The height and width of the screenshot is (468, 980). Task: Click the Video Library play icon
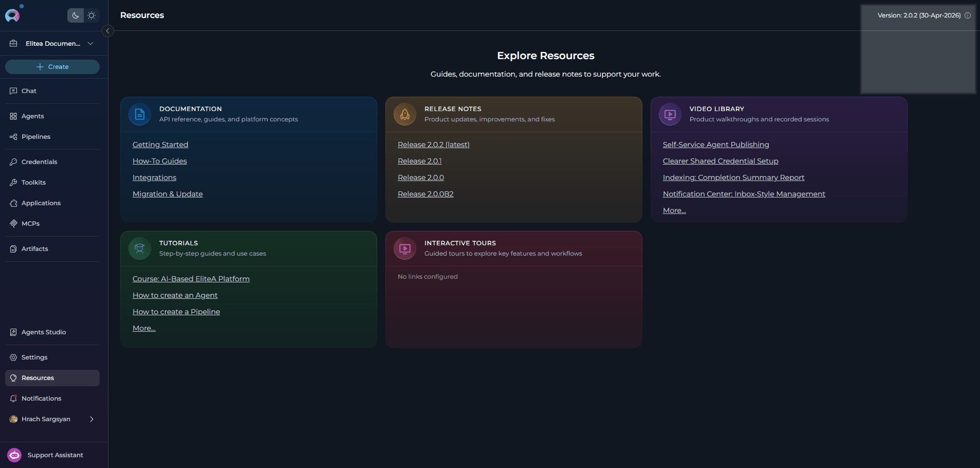pyautogui.click(x=670, y=114)
